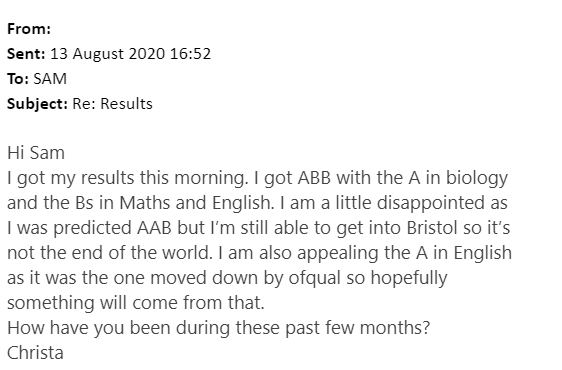Click the Subject: header label
562x370 pixels.
click(37, 104)
